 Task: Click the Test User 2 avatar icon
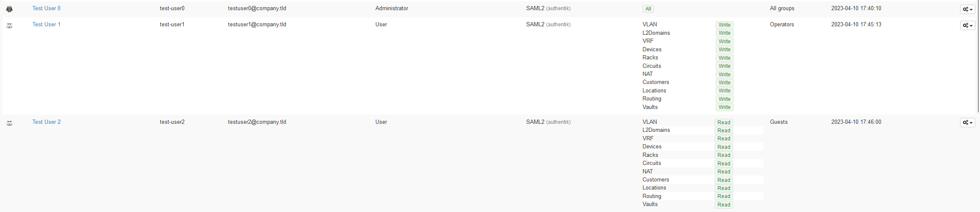pos(9,123)
